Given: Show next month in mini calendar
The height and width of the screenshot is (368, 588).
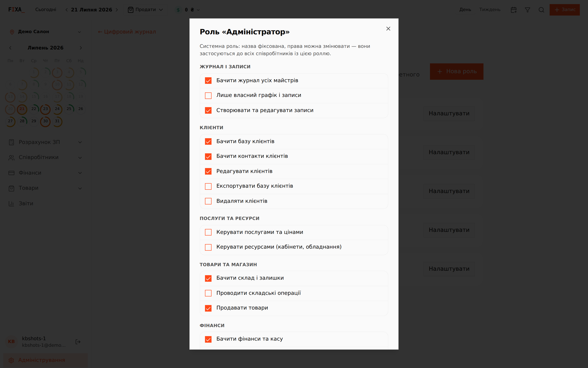Looking at the screenshot, I should click(x=81, y=48).
